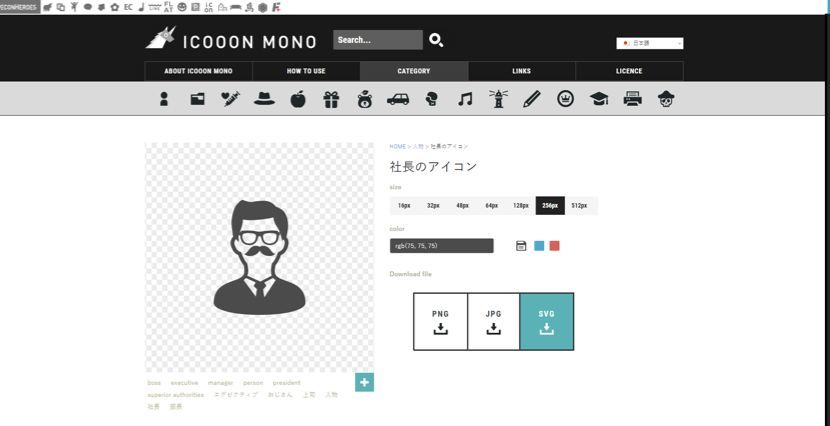This screenshot has height=426, width=830.
Task: Open the language selection dropdown
Action: (x=649, y=43)
